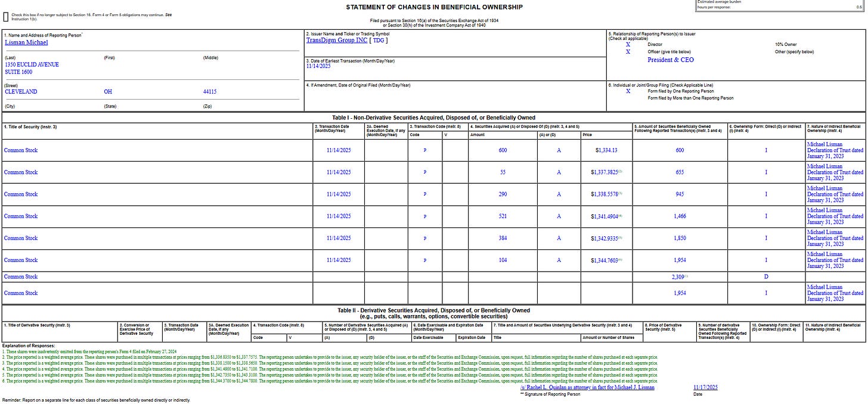868x404 pixels.
Task: Click the 10% Owner relationship label
Action: pos(787,45)
